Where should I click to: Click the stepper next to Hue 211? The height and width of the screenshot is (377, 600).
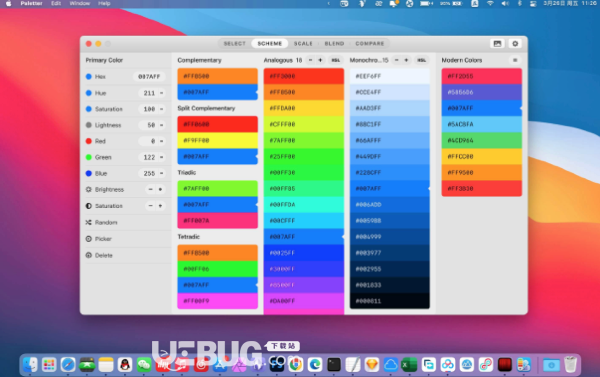point(161,93)
